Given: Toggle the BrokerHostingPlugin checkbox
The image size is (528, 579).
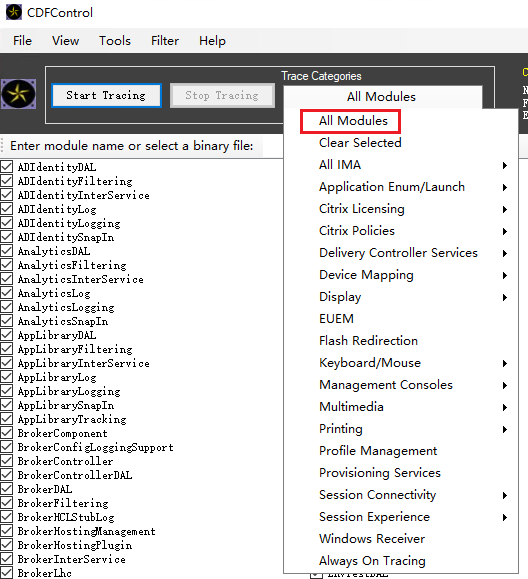Looking at the screenshot, I should 7,545.
